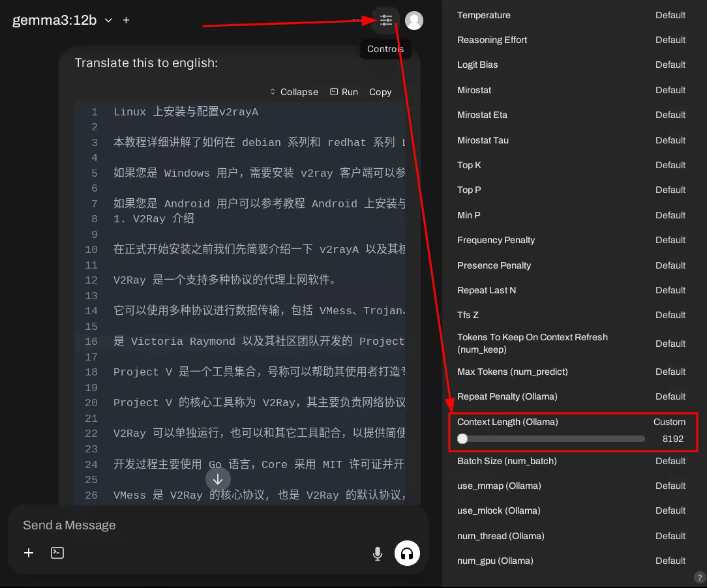The width and height of the screenshot is (707, 588).
Task: Toggle Temperature from Default
Action: coord(670,15)
